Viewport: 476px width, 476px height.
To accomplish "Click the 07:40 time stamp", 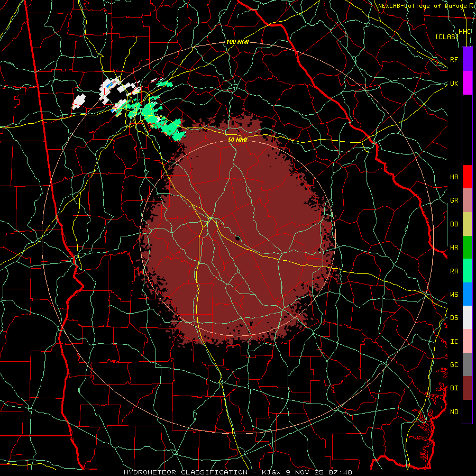I will pyautogui.click(x=340, y=472).
